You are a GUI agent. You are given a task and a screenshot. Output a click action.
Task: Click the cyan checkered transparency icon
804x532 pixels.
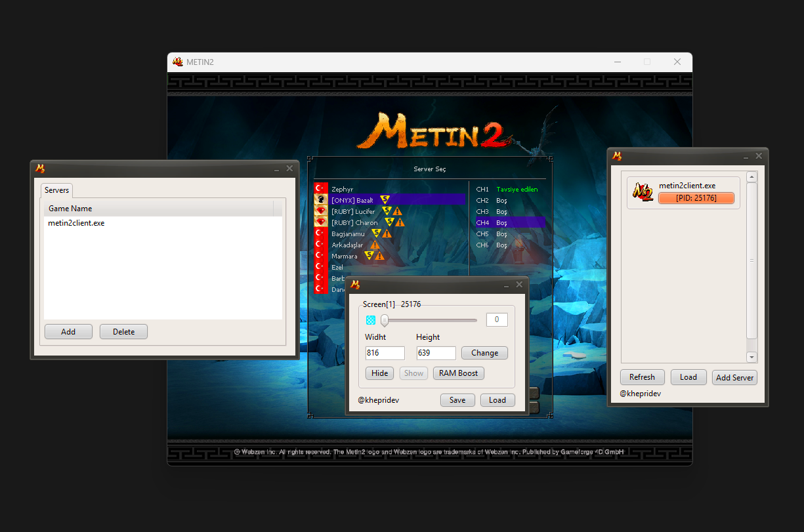(371, 320)
